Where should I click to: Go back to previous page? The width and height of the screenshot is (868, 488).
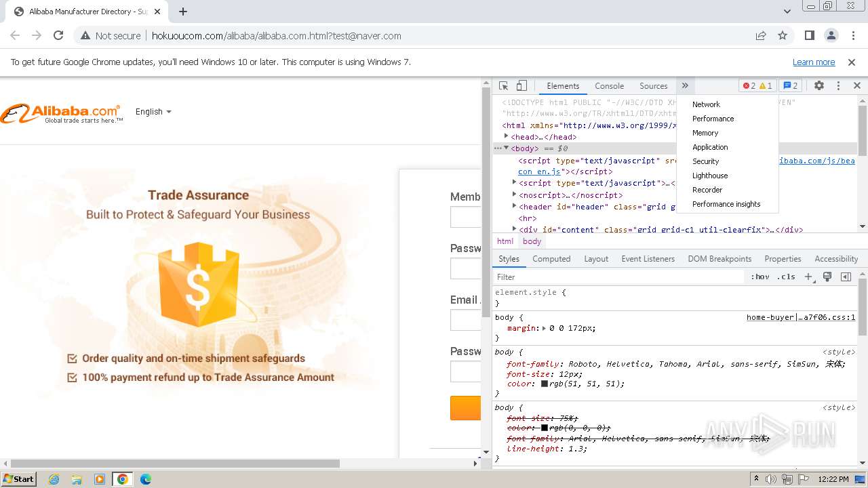(15, 36)
